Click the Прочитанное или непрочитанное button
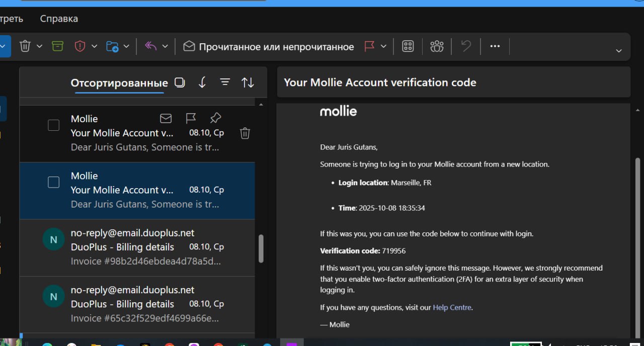 [x=268, y=47]
